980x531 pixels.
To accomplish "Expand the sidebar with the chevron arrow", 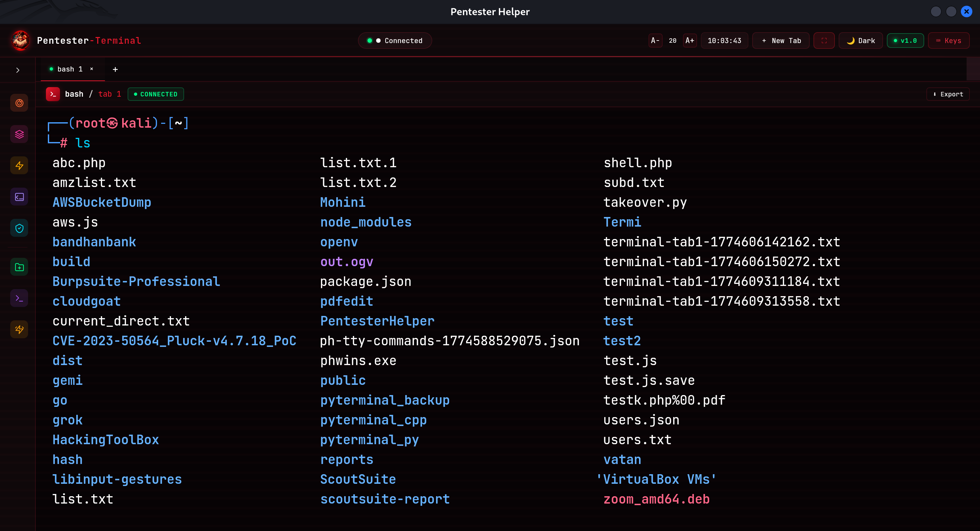I will click(x=18, y=70).
